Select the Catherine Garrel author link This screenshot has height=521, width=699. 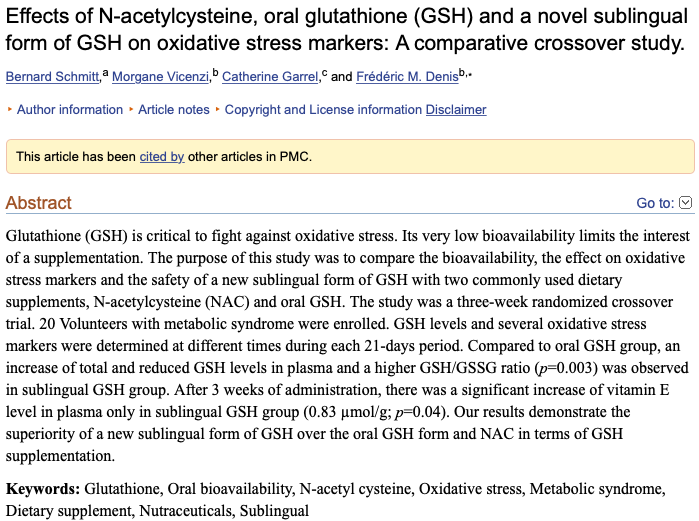(270, 77)
